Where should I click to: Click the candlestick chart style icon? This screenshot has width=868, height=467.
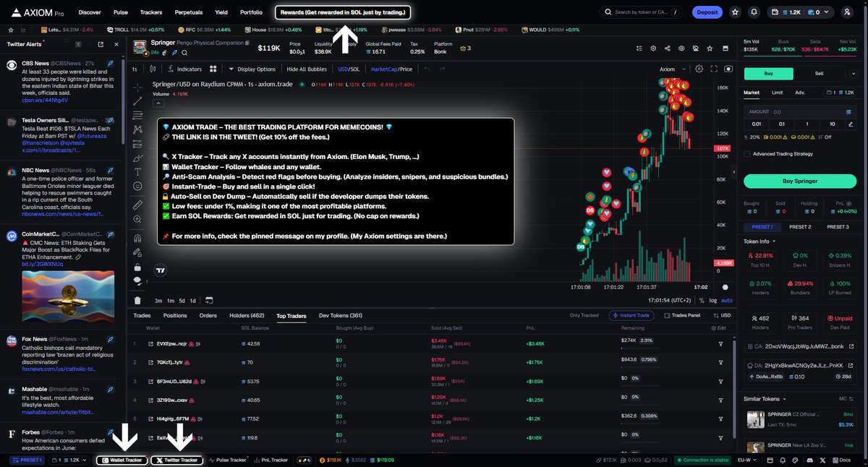pos(153,69)
